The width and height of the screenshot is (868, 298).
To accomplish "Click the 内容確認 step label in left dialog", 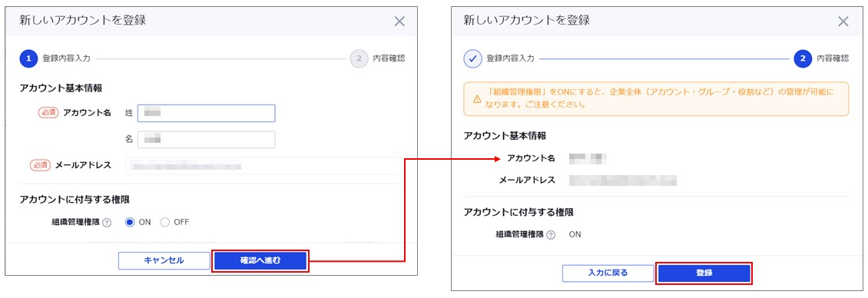I will click(389, 58).
